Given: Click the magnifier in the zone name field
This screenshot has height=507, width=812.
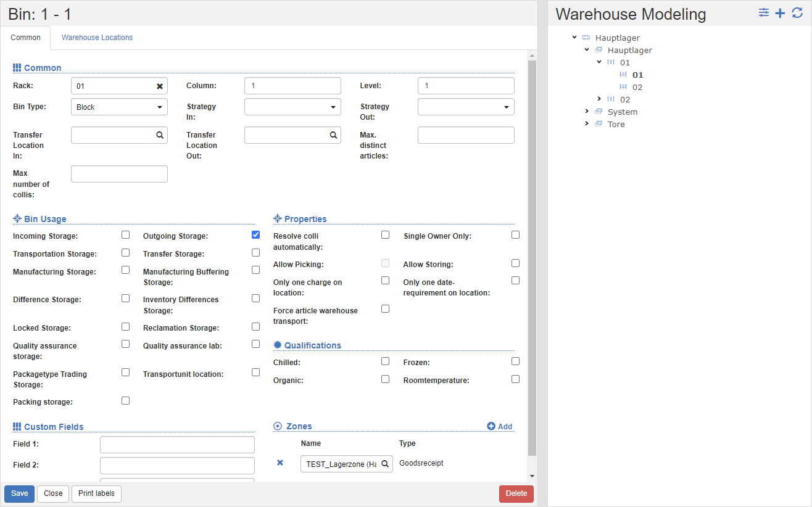Looking at the screenshot, I should (x=385, y=464).
